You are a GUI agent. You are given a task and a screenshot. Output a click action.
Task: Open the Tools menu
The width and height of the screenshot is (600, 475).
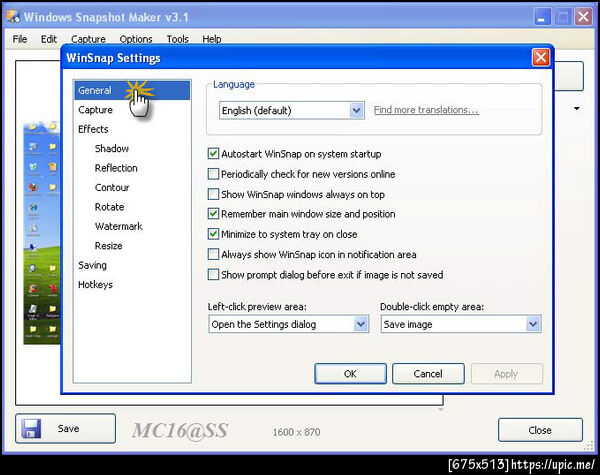pos(178,39)
